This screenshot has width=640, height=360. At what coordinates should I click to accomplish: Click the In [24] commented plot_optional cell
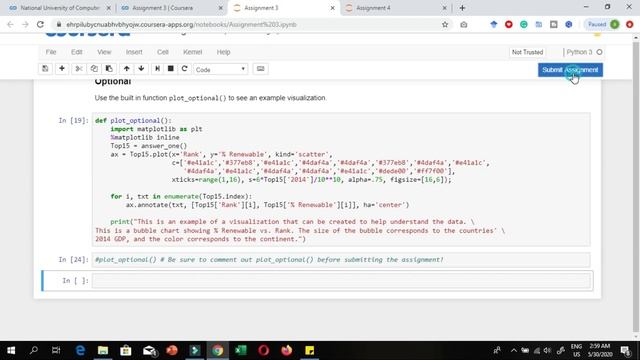click(341, 260)
